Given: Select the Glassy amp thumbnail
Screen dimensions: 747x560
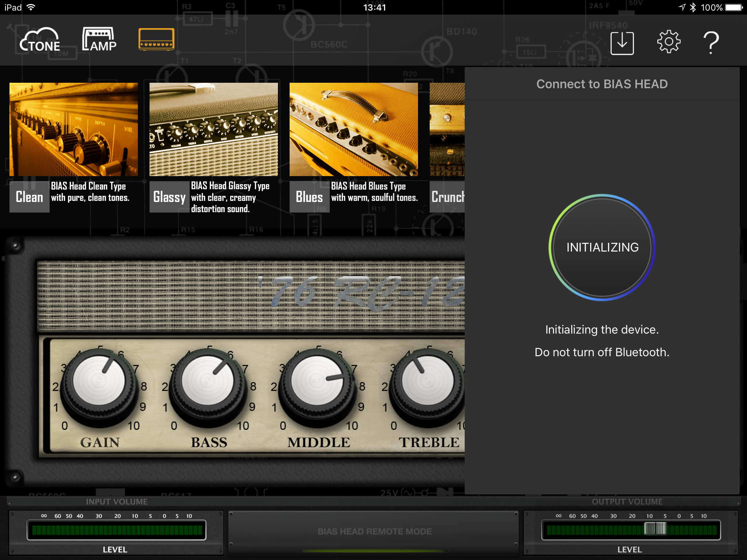Looking at the screenshot, I should [x=214, y=129].
